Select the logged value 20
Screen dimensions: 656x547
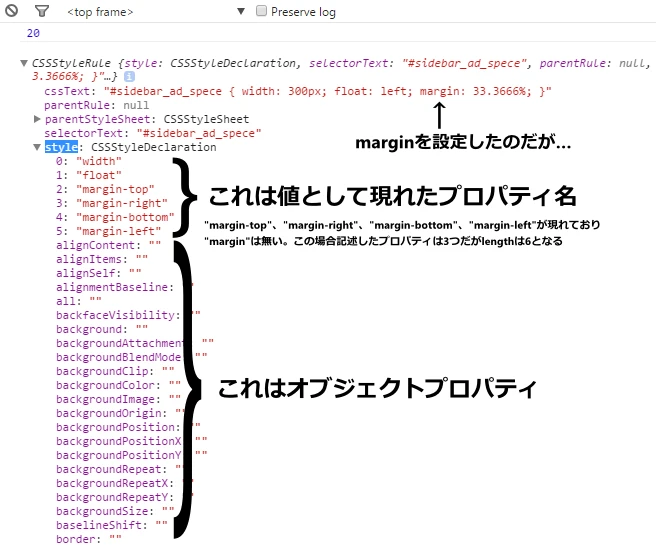pos(33,33)
